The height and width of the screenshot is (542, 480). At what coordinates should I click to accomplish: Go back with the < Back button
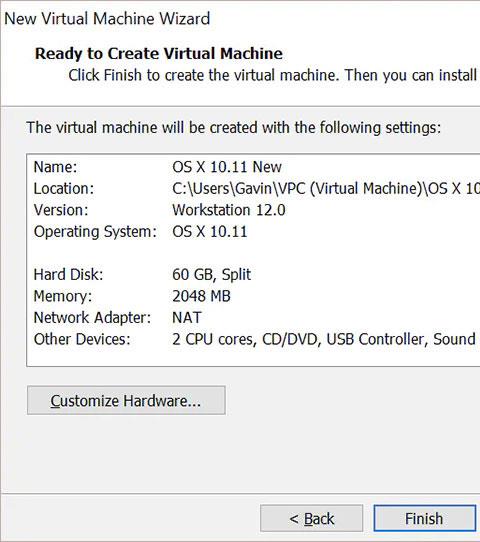pos(311,518)
